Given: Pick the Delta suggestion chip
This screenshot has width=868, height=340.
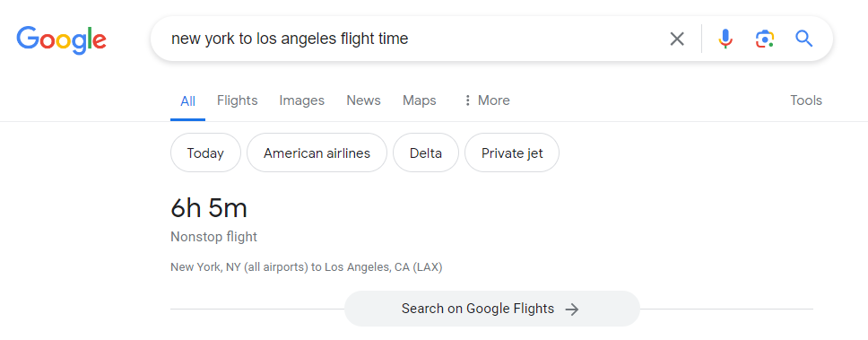Looking at the screenshot, I should point(426,153).
